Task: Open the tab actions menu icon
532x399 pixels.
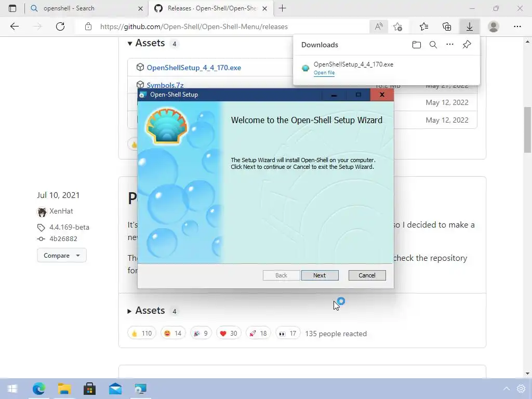Action: coord(12,8)
